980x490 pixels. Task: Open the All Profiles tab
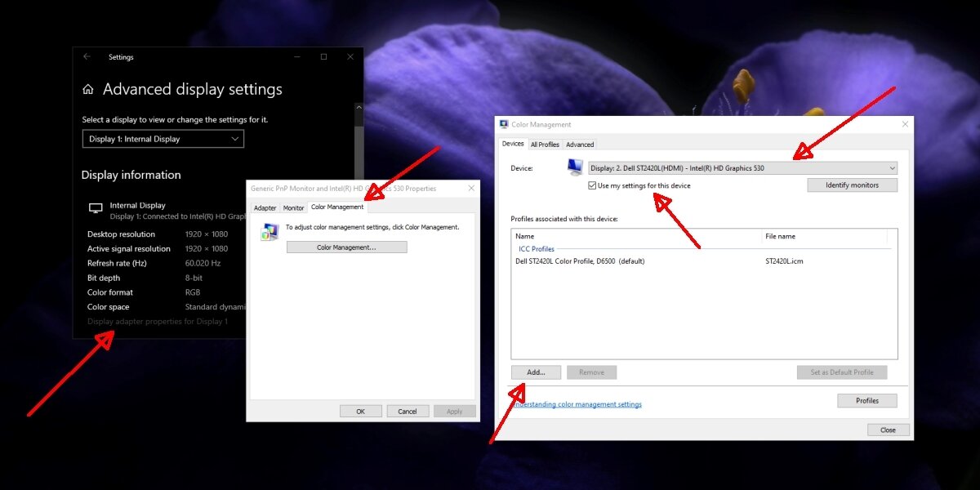(545, 145)
